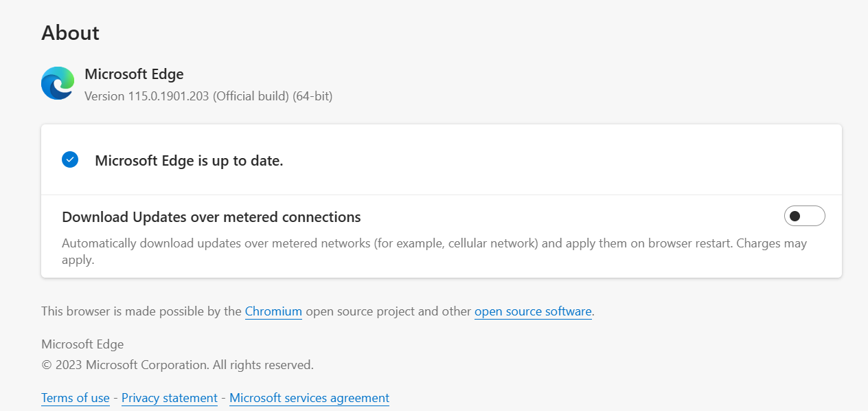Click the 'Microsoft Edge is up to date' message
The image size is (868, 411).
pos(189,161)
